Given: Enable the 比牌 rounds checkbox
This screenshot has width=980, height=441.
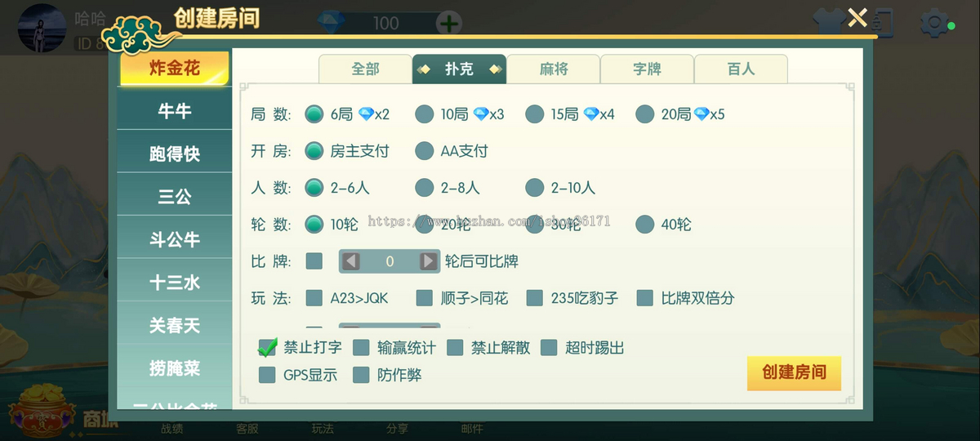Looking at the screenshot, I should point(314,261).
